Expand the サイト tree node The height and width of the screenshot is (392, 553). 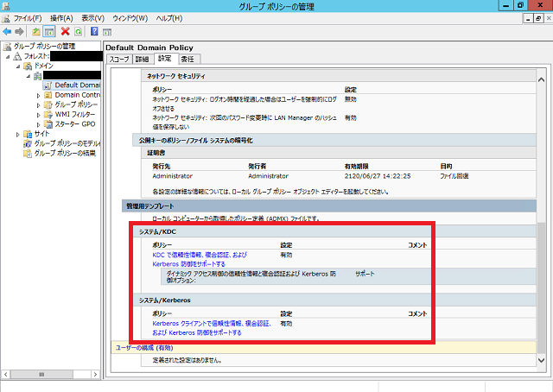pyautogui.click(x=17, y=134)
